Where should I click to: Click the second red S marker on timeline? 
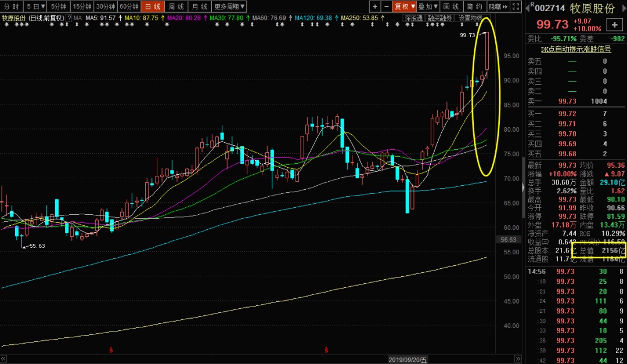point(326,350)
